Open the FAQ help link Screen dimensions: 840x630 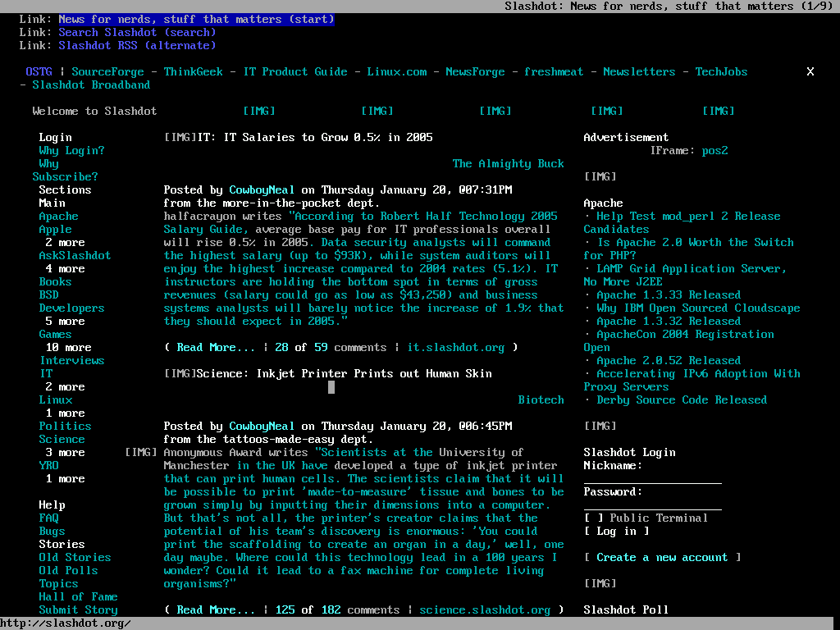pos(48,518)
